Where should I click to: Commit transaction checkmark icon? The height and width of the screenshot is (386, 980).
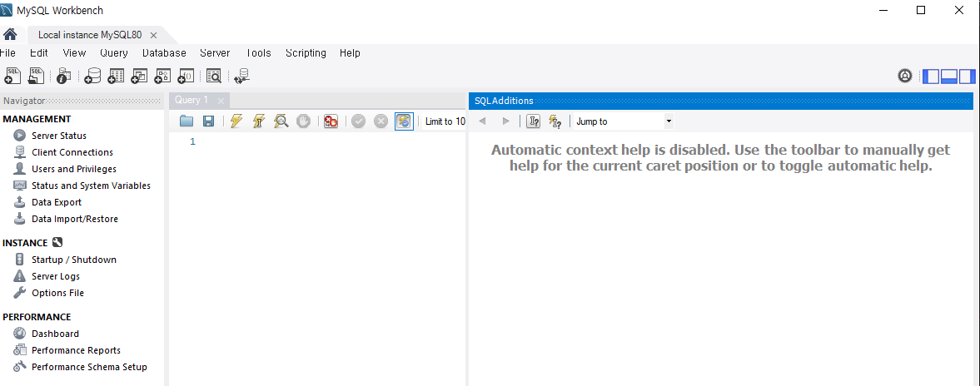358,121
